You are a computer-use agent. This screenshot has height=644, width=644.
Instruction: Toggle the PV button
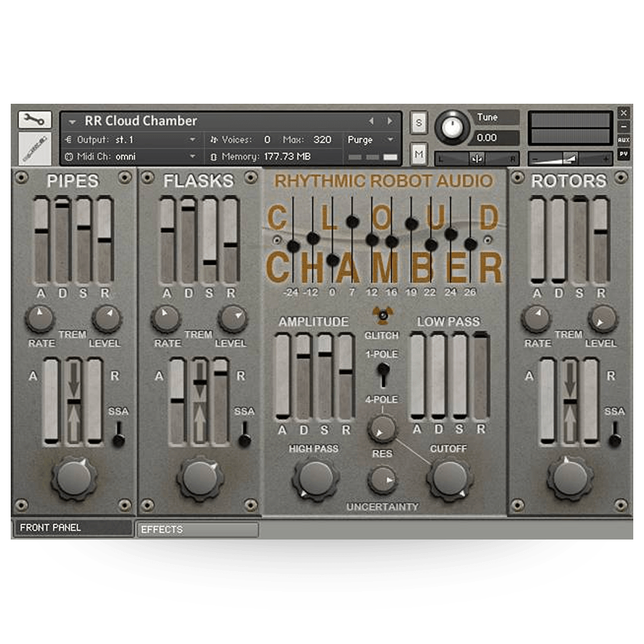coord(623,155)
